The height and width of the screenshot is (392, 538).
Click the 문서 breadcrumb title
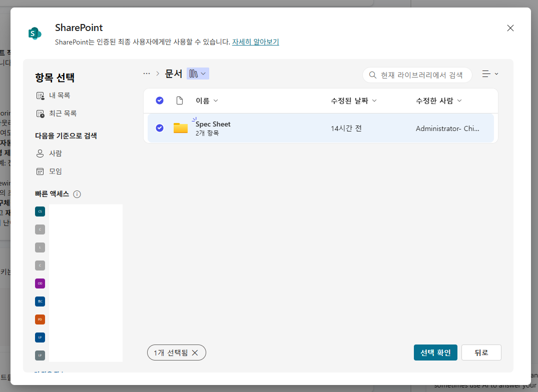(x=174, y=73)
